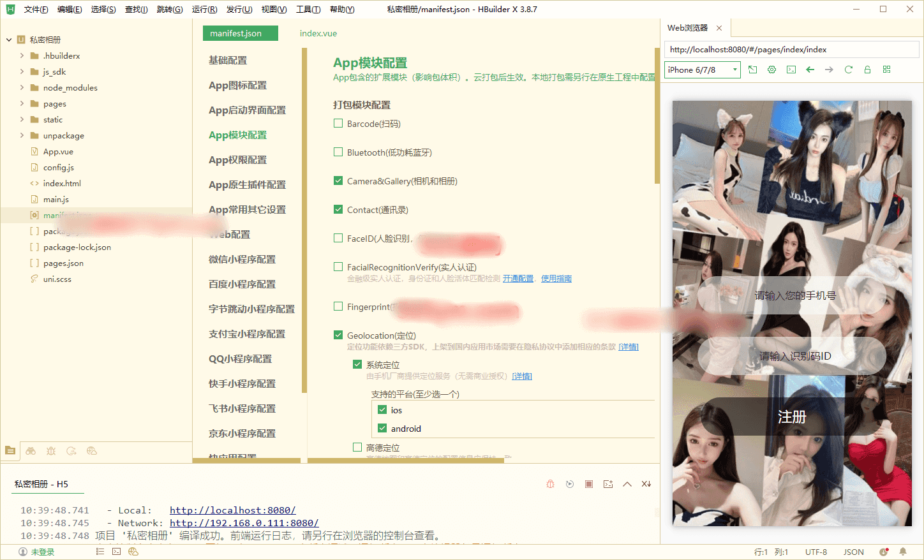Click the browser back arrow
The image size is (924, 560).
click(810, 70)
